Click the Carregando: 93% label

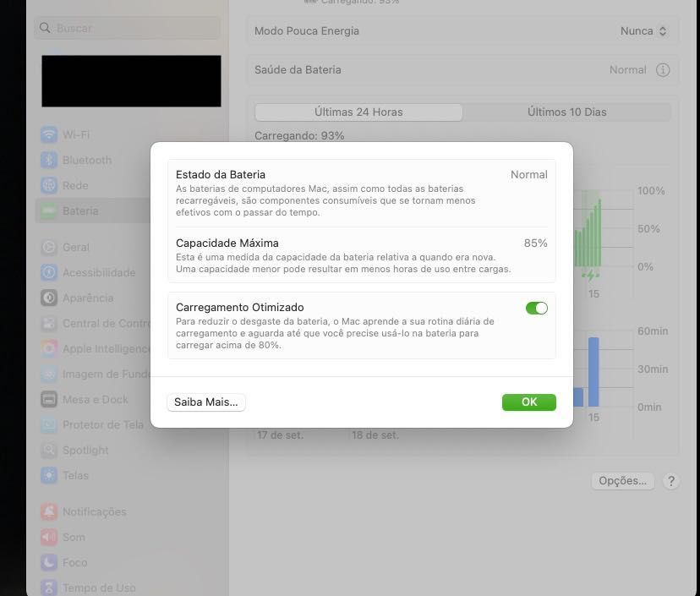[x=299, y=136]
